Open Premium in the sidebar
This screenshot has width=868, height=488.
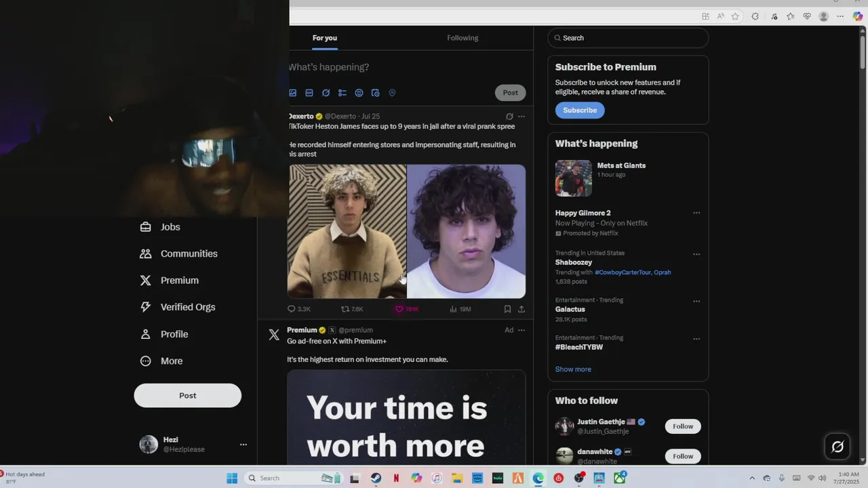click(x=170, y=281)
